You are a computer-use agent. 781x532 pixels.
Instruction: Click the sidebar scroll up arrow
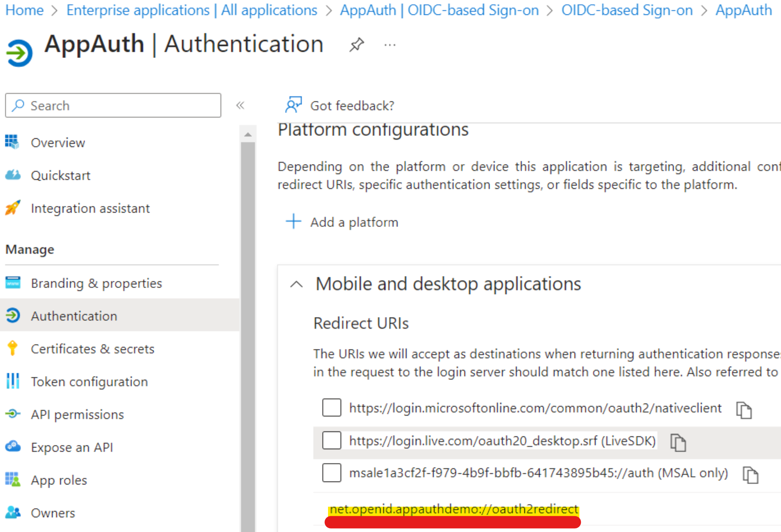(x=248, y=135)
